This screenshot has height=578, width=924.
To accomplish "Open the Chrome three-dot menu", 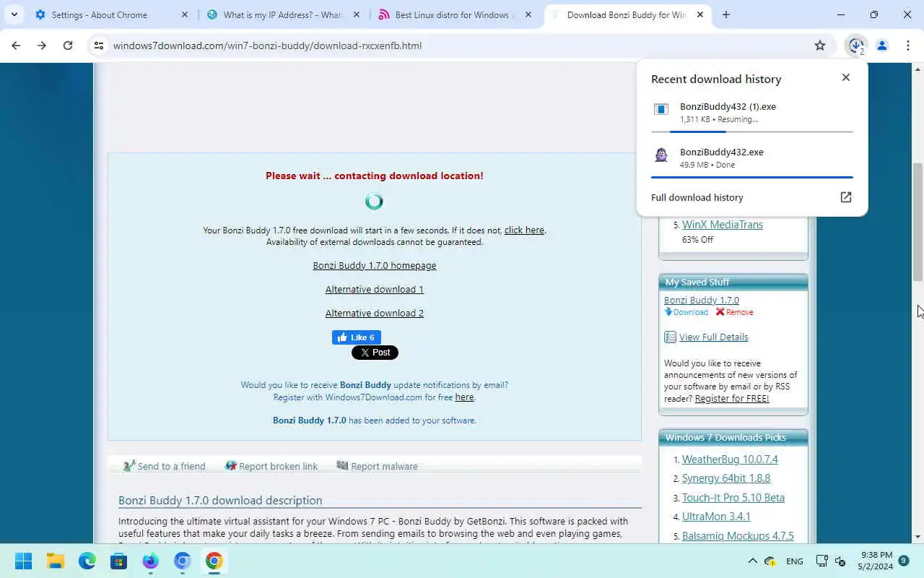I will (x=908, y=46).
